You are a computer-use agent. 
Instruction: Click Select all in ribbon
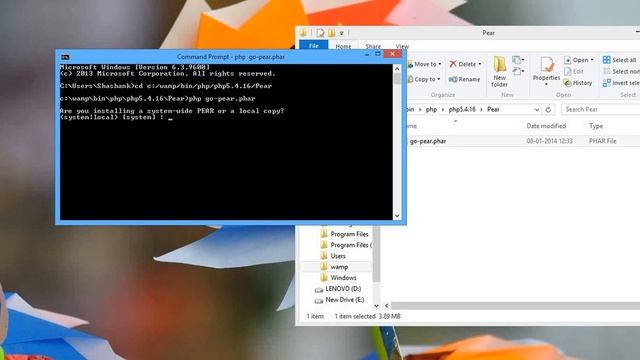pyautogui.click(x=620, y=60)
